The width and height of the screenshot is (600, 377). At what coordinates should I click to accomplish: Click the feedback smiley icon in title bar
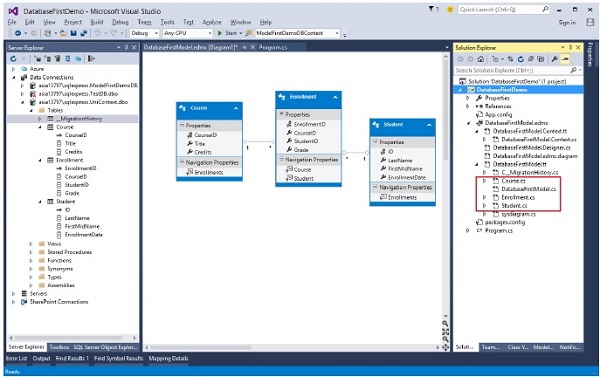pos(450,9)
